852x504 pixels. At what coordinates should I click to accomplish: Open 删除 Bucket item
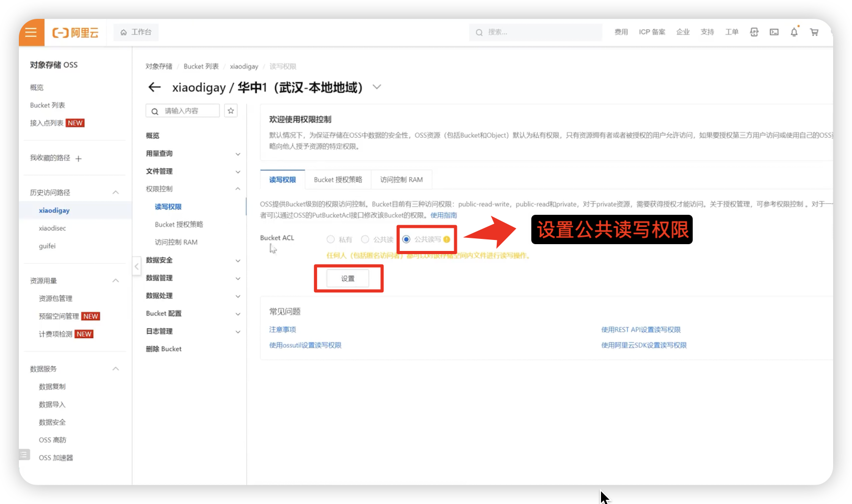coord(164,349)
